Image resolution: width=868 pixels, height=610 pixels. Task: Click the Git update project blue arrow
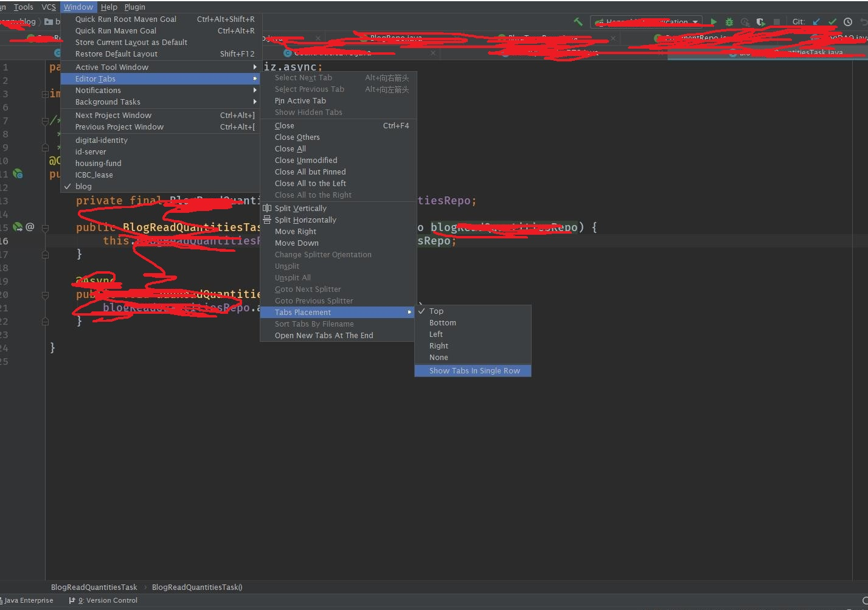(816, 22)
